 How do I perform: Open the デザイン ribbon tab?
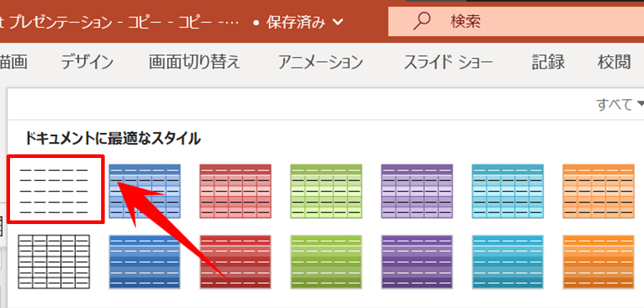point(87,62)
